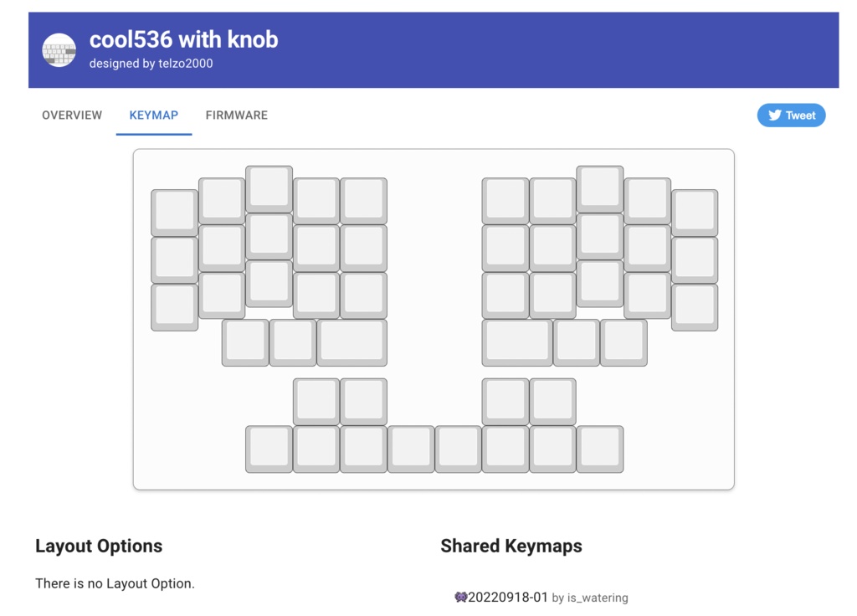This screenshot has height=616, width=857.
Task: Click rightmost key of the right thumb row
Action: [624, 341]
